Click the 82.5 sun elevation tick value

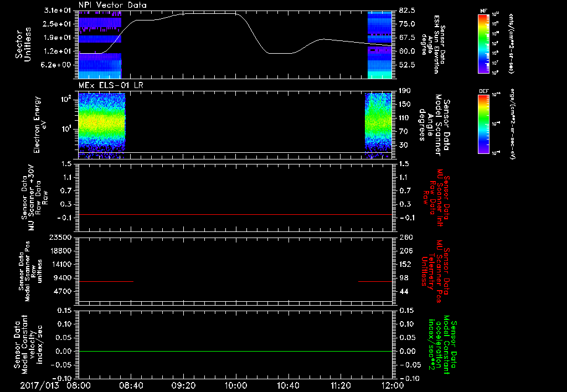point(407,11)
